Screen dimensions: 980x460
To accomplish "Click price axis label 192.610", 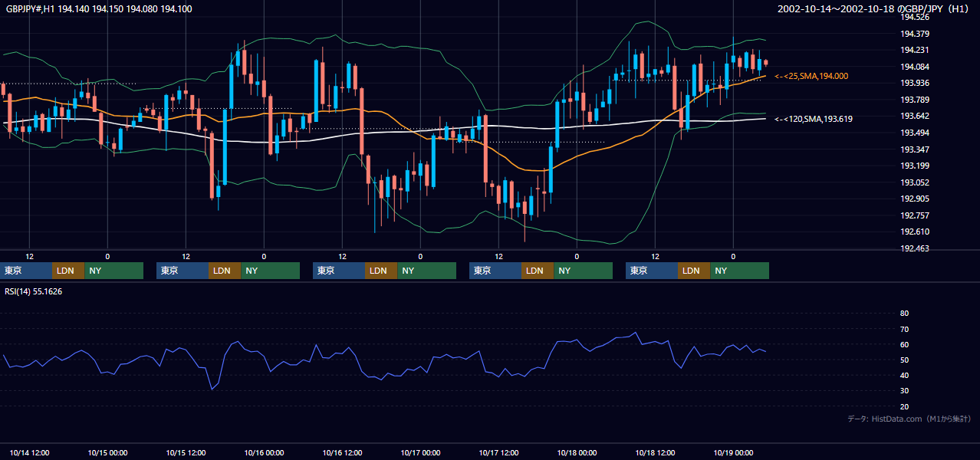I will tap(915, 232).
